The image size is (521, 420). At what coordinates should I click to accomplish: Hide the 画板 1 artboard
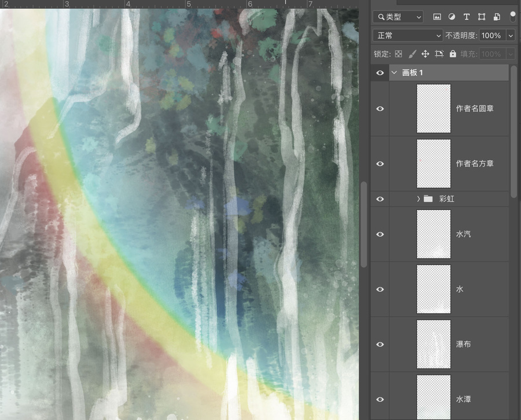pyautogui.click(x=380, y=73)
